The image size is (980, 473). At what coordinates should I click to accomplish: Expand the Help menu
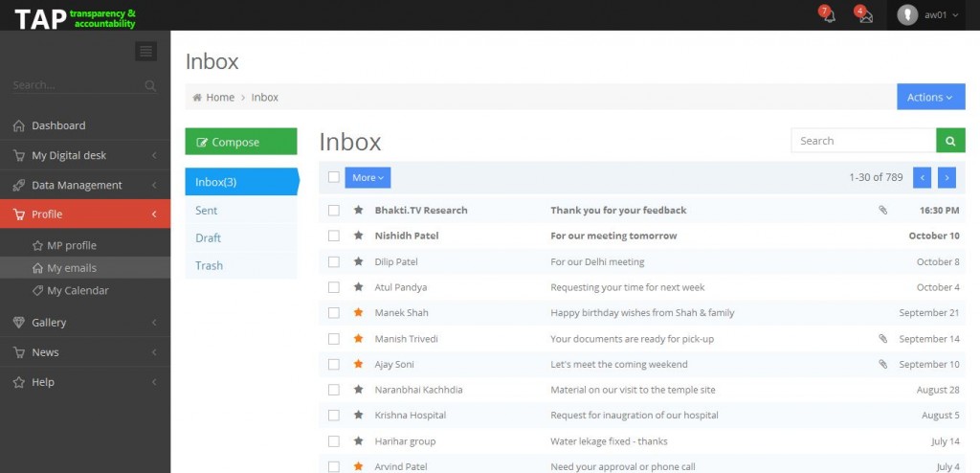(85, 382)
